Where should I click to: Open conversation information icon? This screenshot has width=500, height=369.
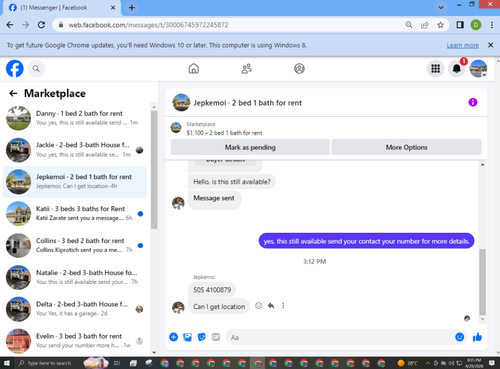[x=473, y=102]
